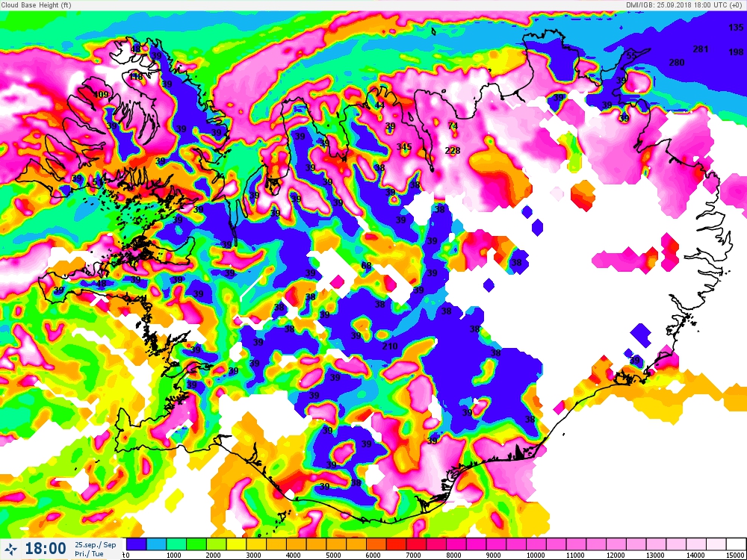This screenshot has width=747, height=560.
Task: Pick the bright red legend swatch before 7000
Action: coord(395,544)
